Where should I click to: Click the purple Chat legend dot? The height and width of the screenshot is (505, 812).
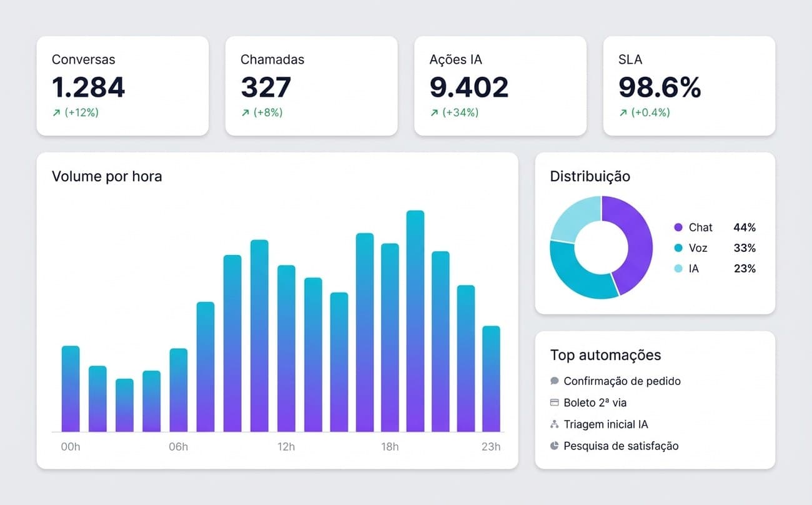(x=678, y=227)
